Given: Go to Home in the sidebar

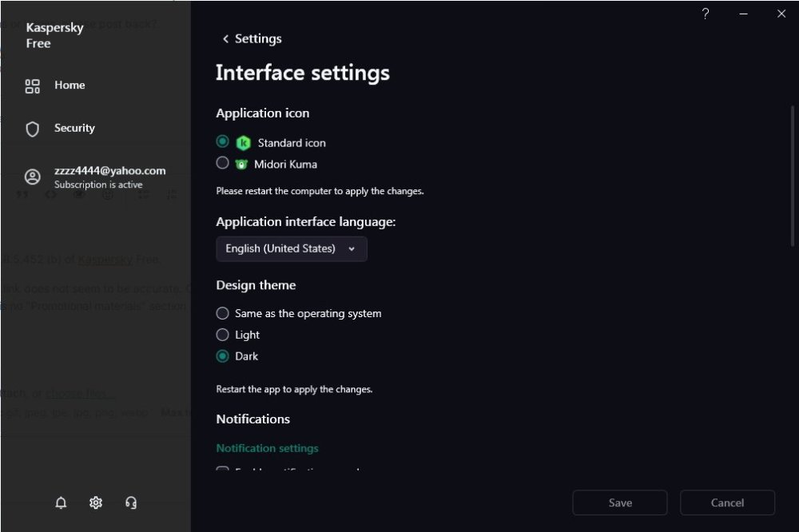Looking at the screenshot, I should [x=70, y=85].
